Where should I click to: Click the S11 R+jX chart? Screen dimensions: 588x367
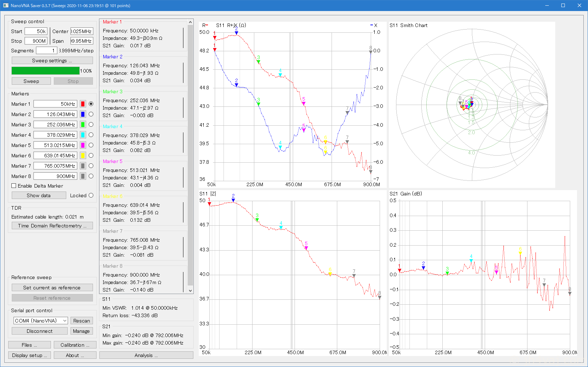293,105
